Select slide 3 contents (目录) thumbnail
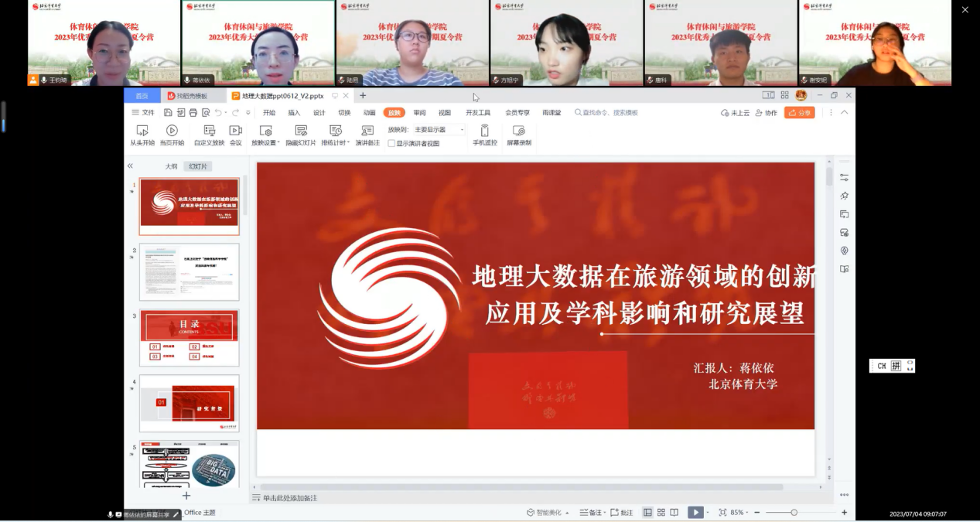Viewport: 980px width, 522px height. tap(190, 338)
